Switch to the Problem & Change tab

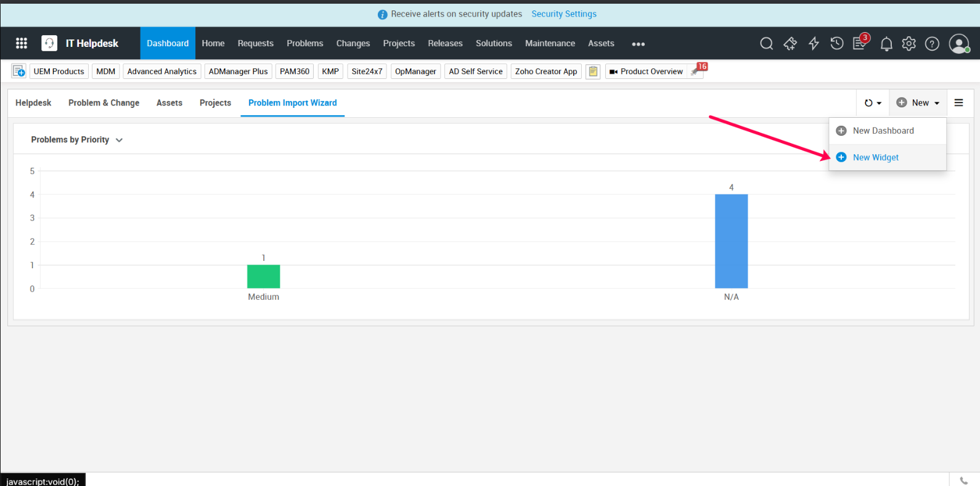[x=104, y=103]
